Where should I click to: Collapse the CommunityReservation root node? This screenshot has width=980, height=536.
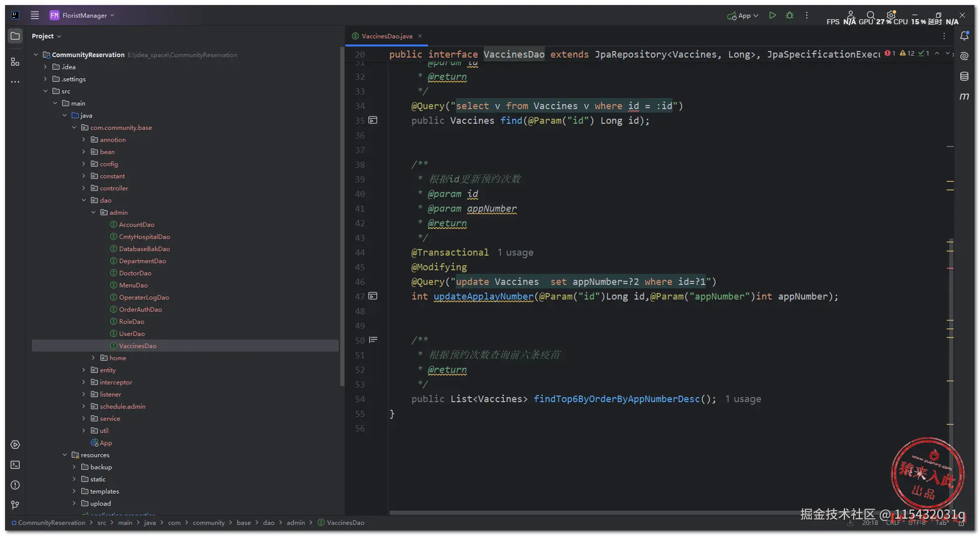click(x=36, y=55)
